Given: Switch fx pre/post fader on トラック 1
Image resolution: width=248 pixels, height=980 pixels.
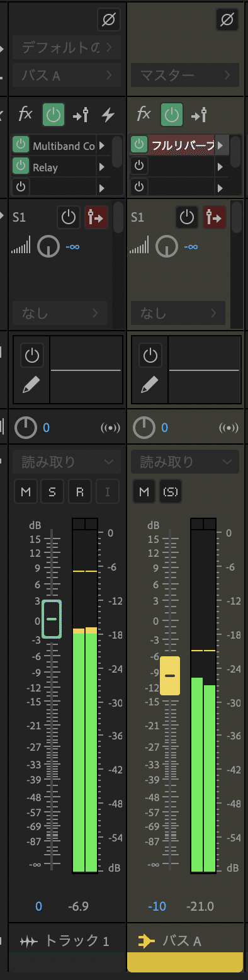Looking at the screenshot, I should [80, 115].
